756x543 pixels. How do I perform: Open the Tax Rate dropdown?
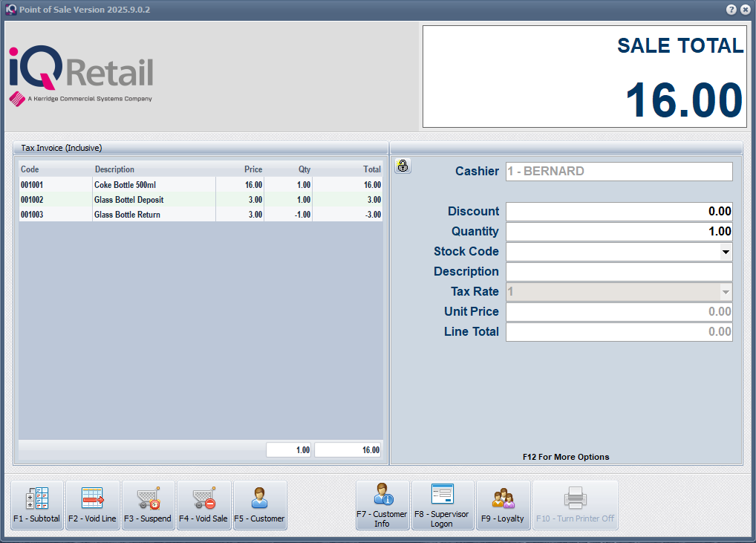point(725,292)
